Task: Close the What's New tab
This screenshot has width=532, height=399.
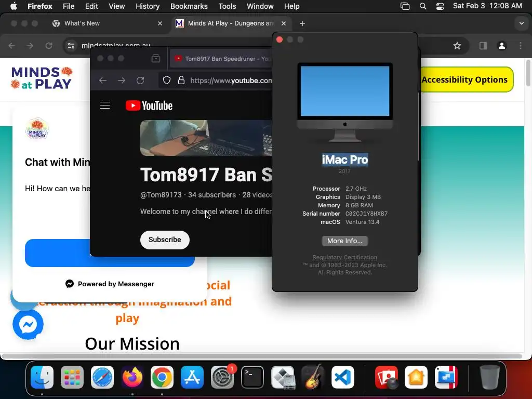Action: (x=160, y=23)
